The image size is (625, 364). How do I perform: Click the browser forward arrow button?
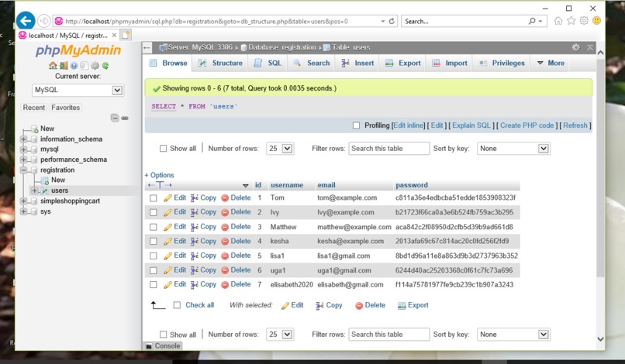tap(44, 21)
